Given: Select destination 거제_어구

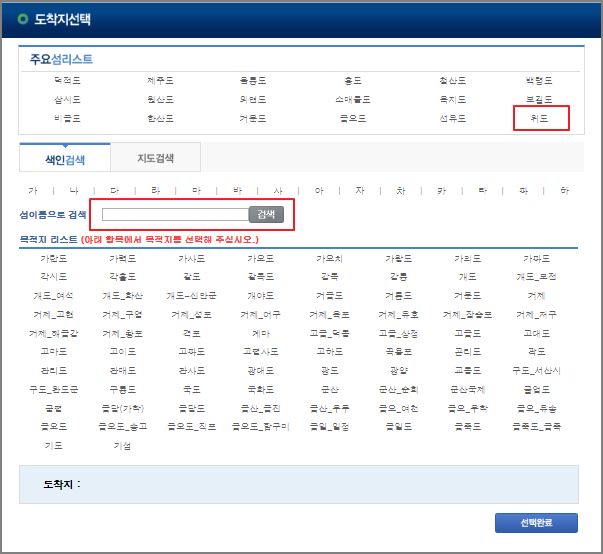Looking at the screenshot, I should [261, 314].
